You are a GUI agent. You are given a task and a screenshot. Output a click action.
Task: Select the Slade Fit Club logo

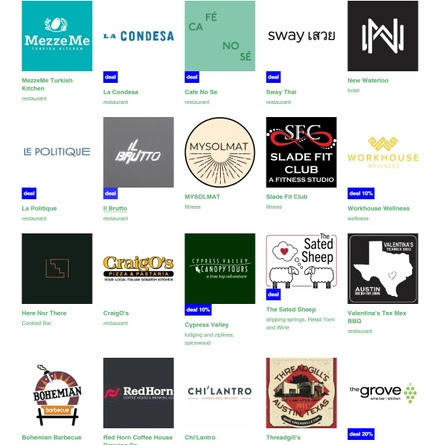pyautogui.click(x=301, y=152)
